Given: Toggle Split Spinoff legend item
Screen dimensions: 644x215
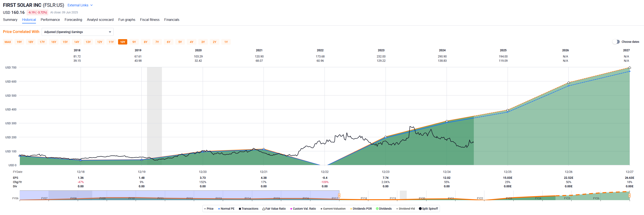Looking at the screenshot, I should [x=428, y=209].
